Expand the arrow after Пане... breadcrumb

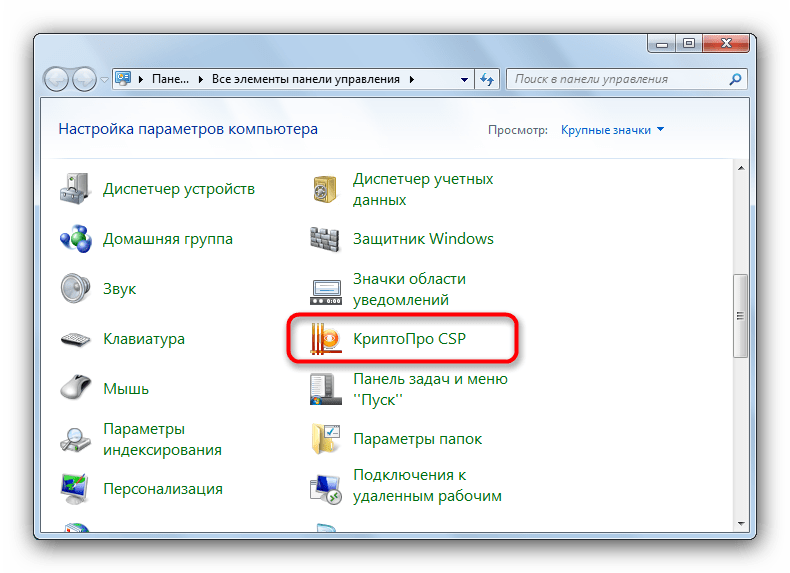tap(201, 80)
